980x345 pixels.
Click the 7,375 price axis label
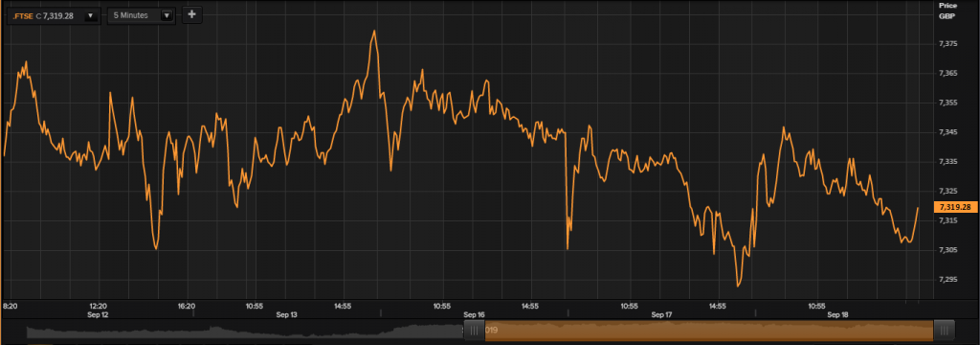[x=948, y=44]
